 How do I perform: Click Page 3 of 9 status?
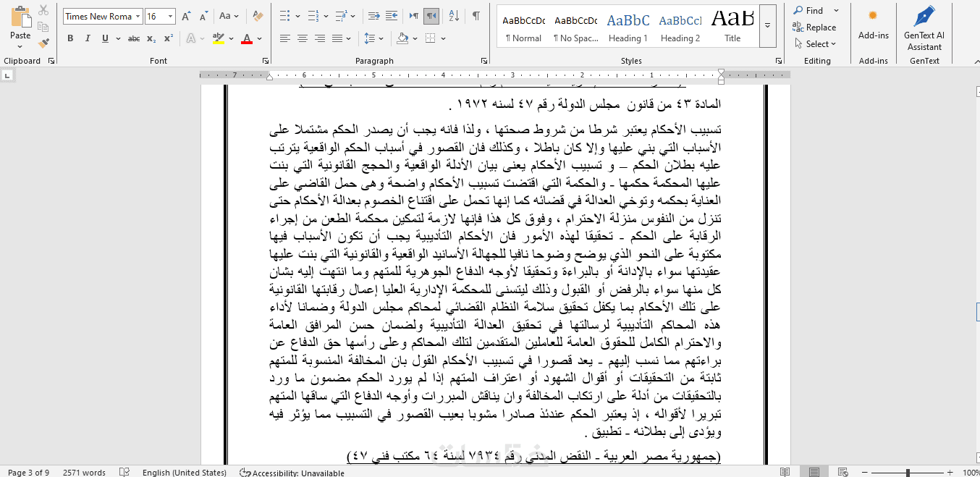[28, 473]
